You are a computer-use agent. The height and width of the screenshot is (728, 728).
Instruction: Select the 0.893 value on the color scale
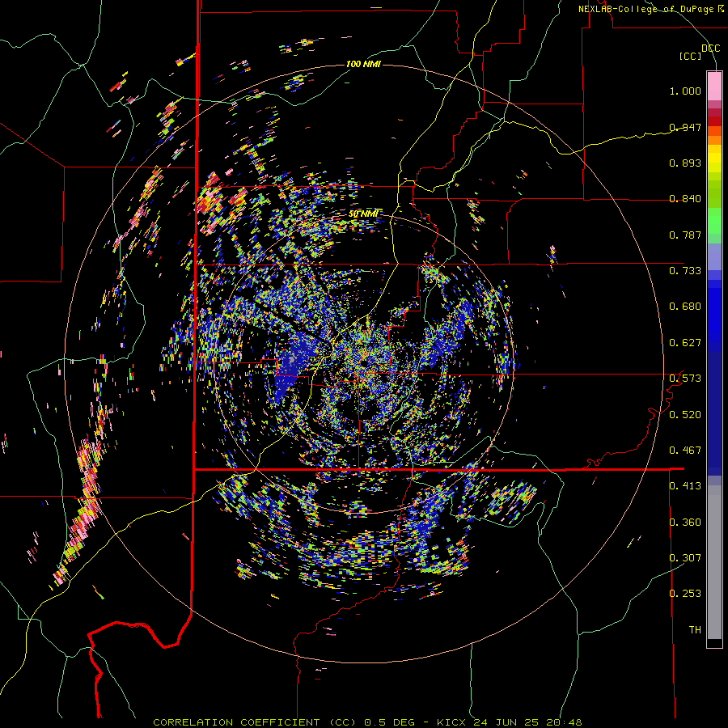point(685,163)
